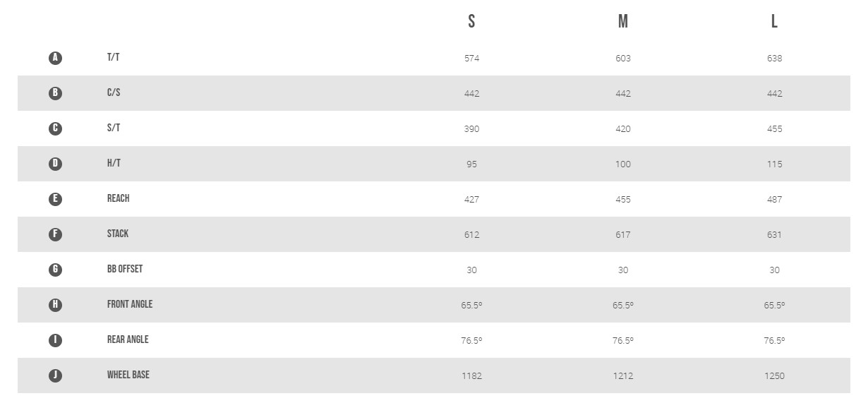Click the circled B icon for C/S

[55, 93]
